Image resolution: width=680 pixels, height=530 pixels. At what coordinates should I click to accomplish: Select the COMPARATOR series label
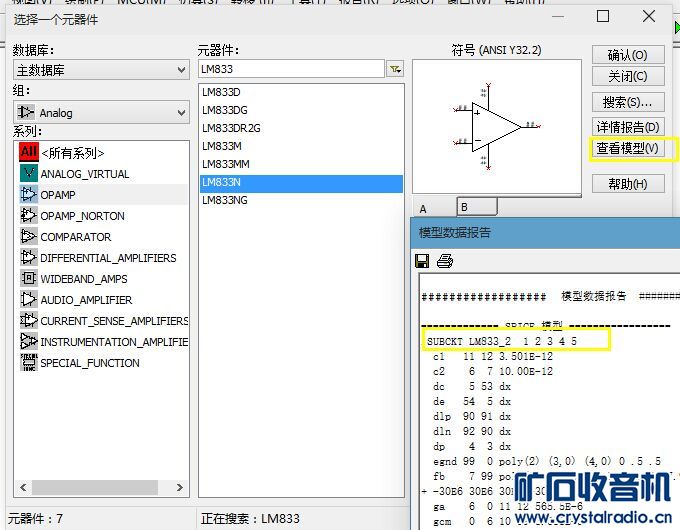[76, 237]
